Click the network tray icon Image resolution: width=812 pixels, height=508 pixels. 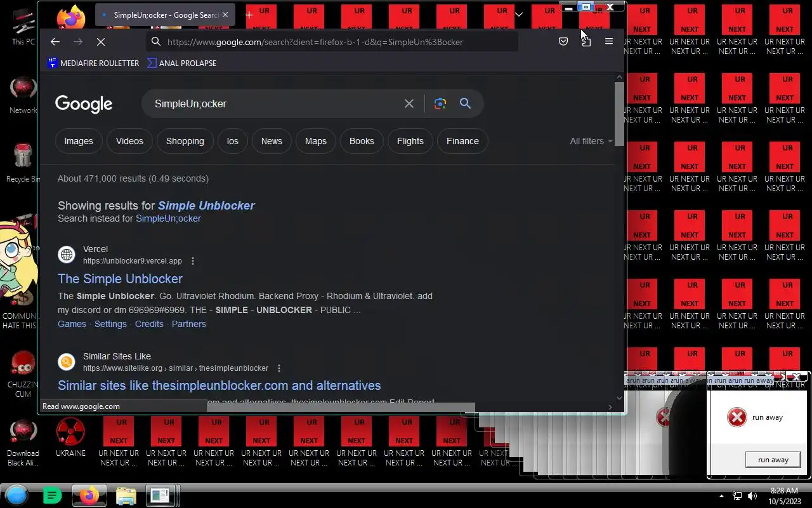[x=737, y=496]
